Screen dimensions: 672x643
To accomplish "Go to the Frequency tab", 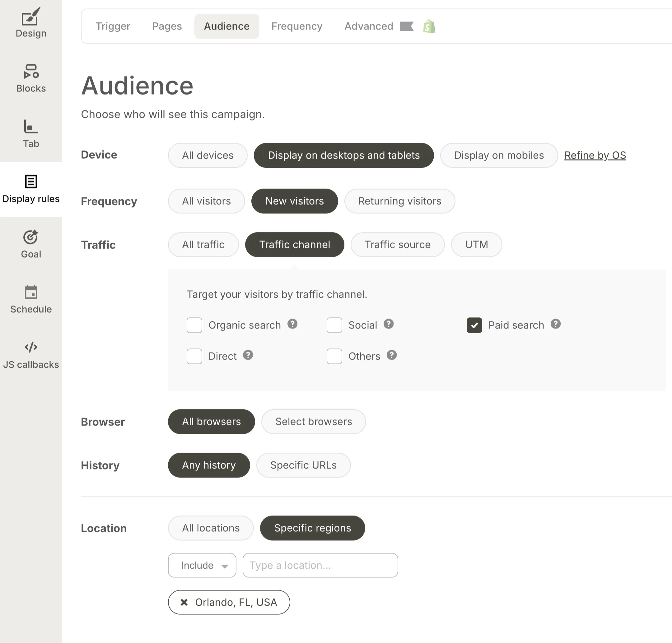I will point(297,26).
